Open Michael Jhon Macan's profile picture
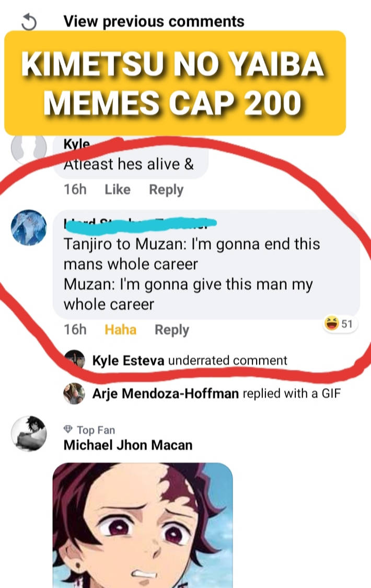Image resolution: width=371 pixels, height=588 pixels. coord(29,434)
